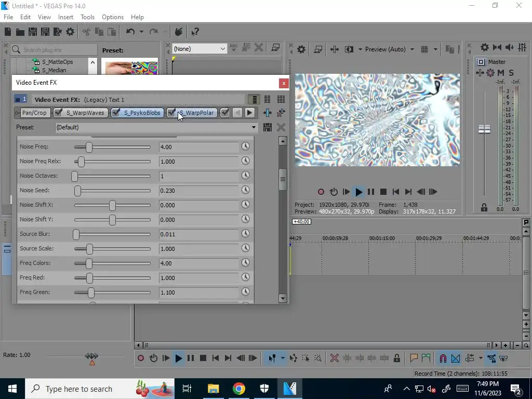This screenshot has width=532, height=399.
Task: Click the Noise Shift X slider
Action: (x=112, y=205)
